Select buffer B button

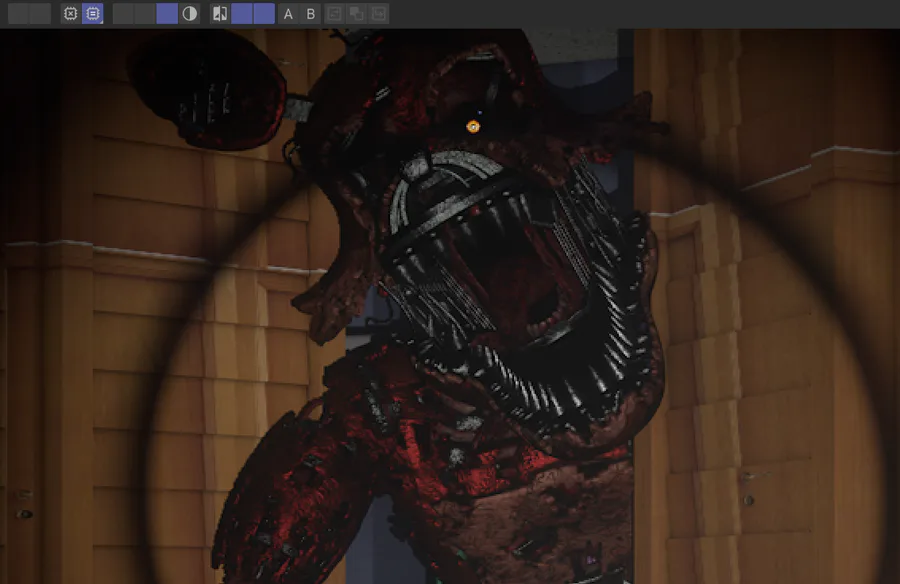click(311, 14)
